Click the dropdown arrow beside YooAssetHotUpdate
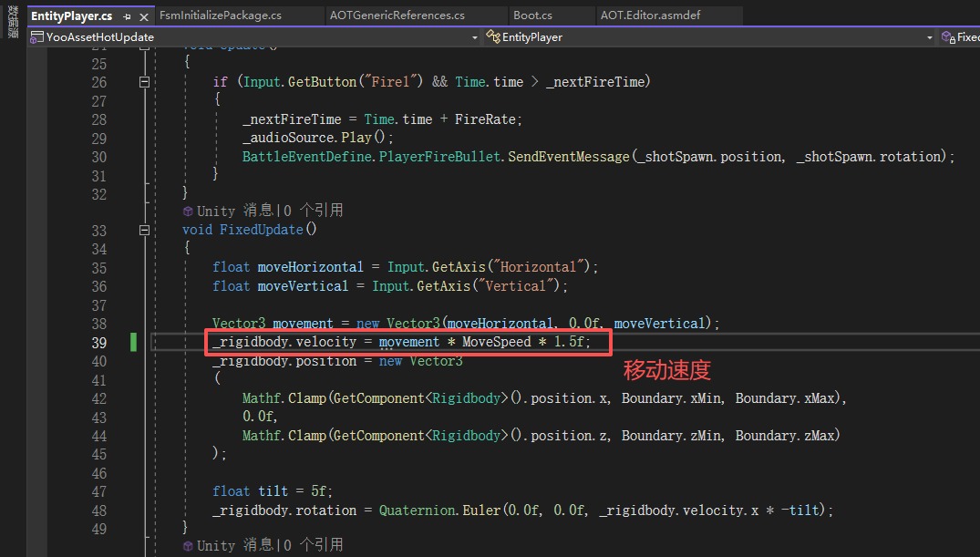The width and height of the screenshot is (980, 557). coord(475,37)
